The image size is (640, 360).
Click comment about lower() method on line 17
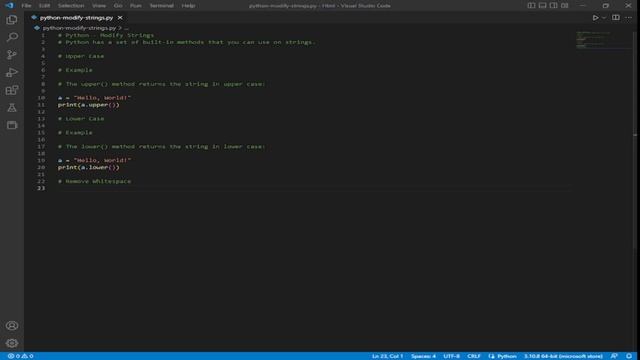tap(161, 147)
